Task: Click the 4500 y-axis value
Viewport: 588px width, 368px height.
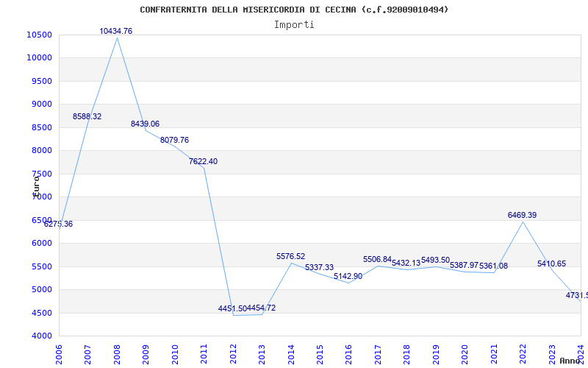Action: [x=41, y=313]
